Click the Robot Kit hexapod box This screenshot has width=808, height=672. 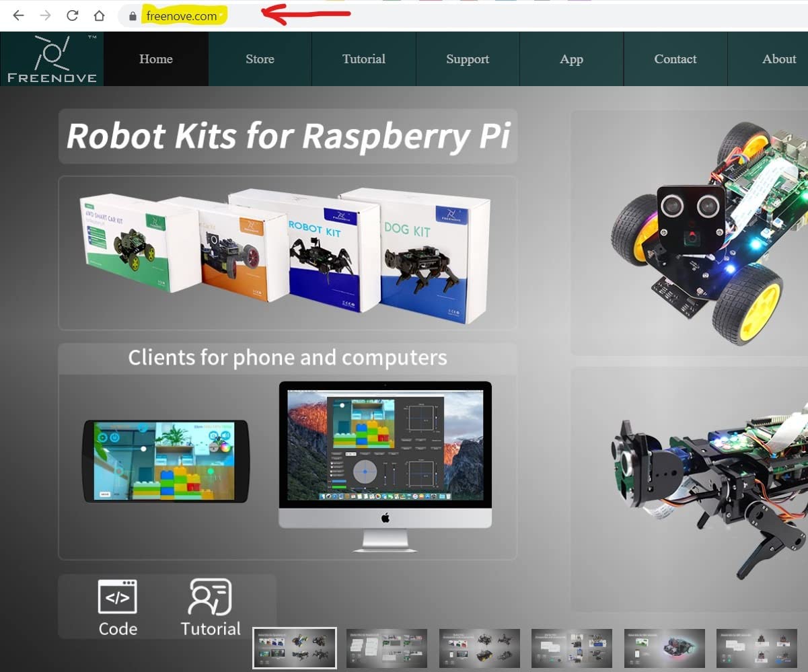[x=324, y=252]
